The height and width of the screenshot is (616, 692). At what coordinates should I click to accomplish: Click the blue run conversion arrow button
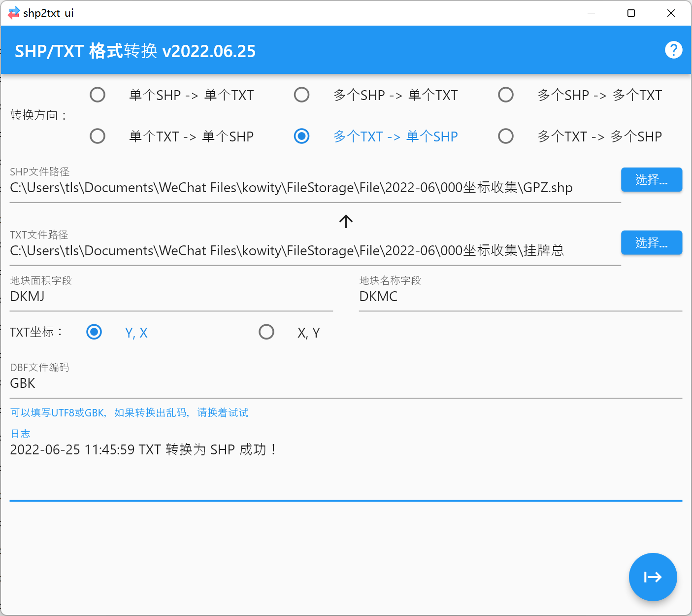coord(653,577)
